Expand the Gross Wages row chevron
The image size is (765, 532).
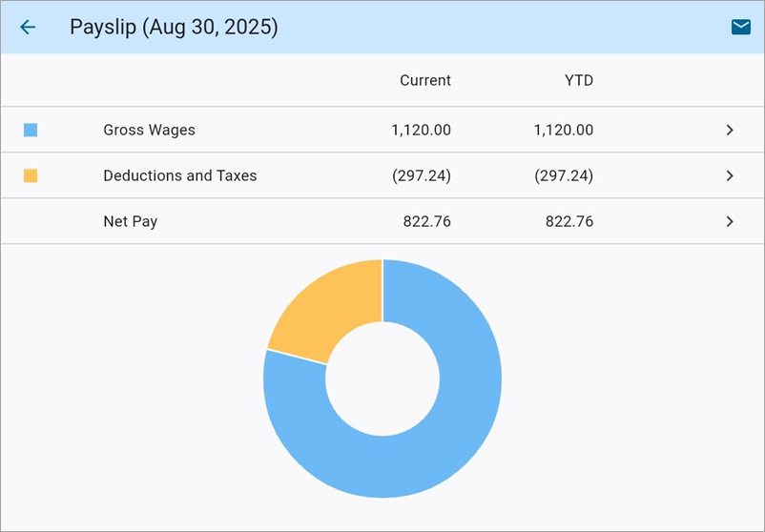click(x=730, y=130)
